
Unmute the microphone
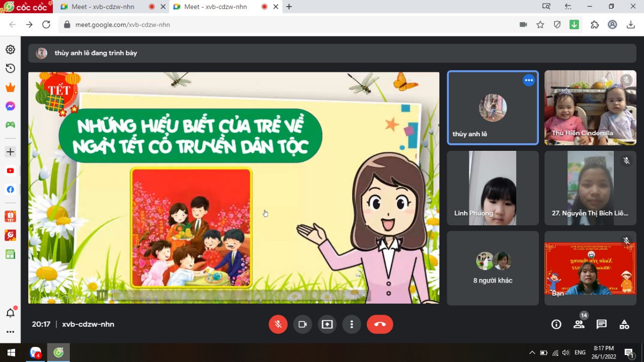278,324
